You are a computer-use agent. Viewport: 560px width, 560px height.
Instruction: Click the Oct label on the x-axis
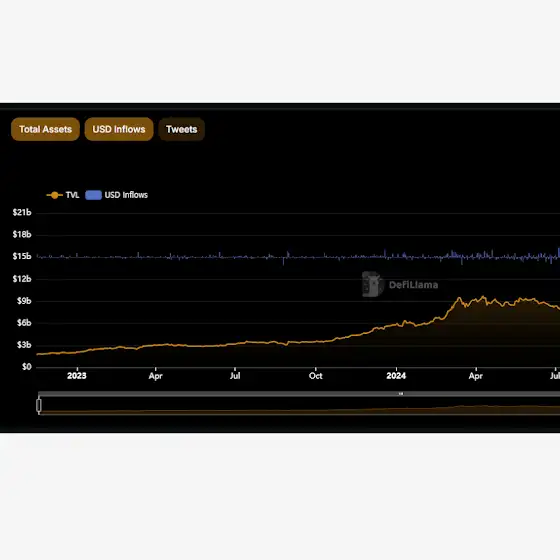pos(316,376)
